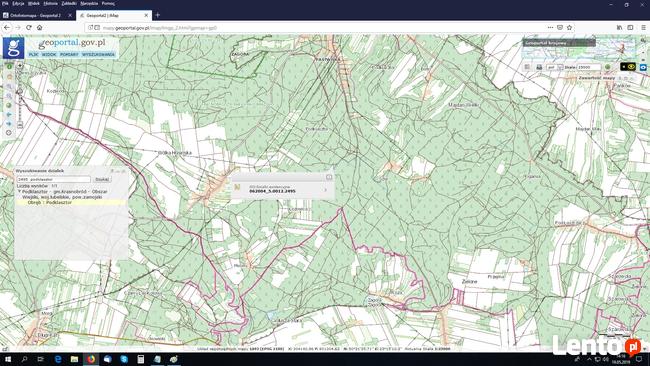Select the zoom-out magnifier tool
650x366 pixels.
(9, 96)
